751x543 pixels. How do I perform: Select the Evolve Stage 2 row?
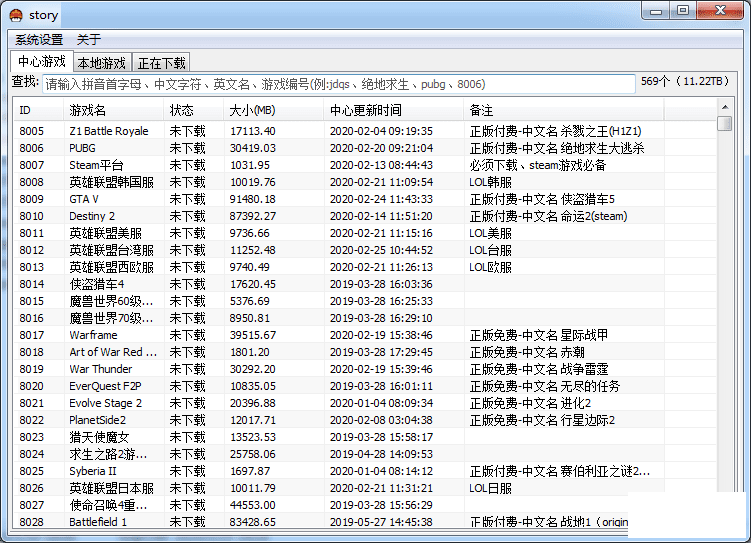tap(364, 403)
